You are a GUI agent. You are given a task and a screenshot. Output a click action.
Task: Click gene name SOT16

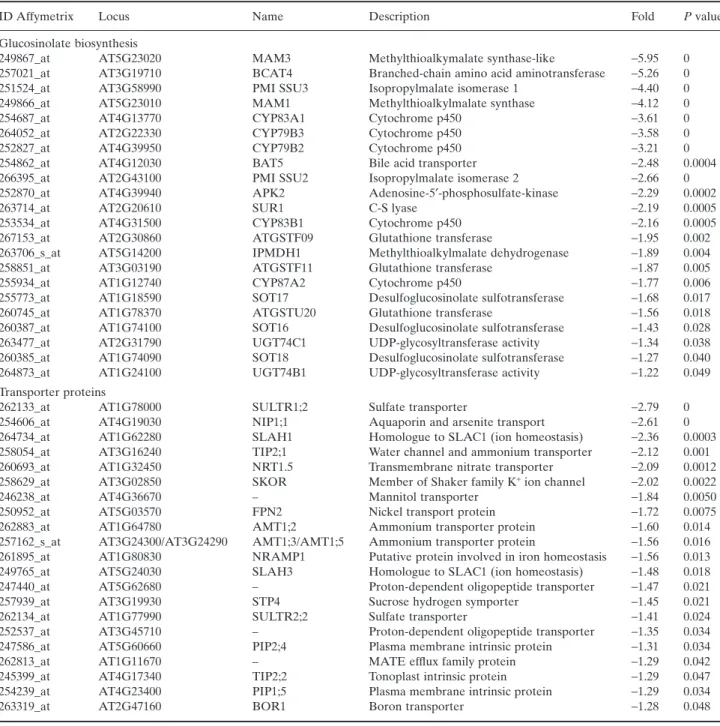pyautogui.click(x=270, y=328)
